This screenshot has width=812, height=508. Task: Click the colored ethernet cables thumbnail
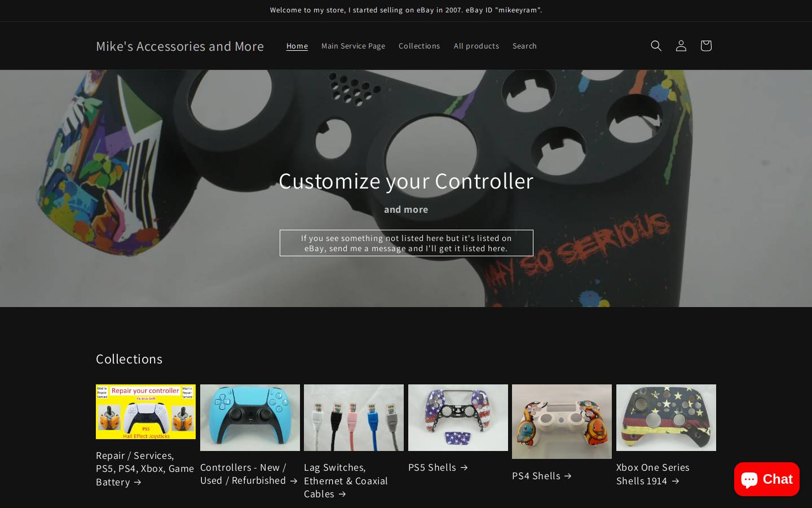[x=354, y=418]
